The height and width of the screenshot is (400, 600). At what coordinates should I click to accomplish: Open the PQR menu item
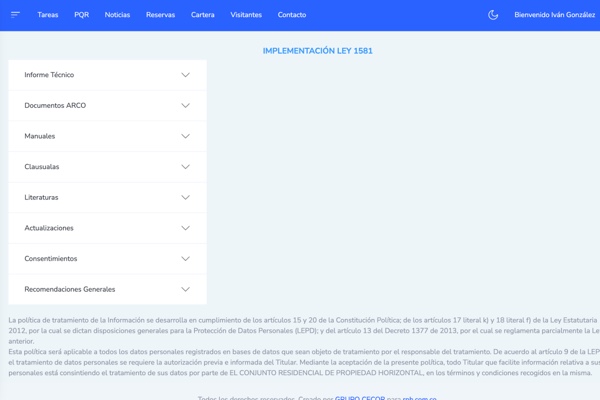pos(81,15)
